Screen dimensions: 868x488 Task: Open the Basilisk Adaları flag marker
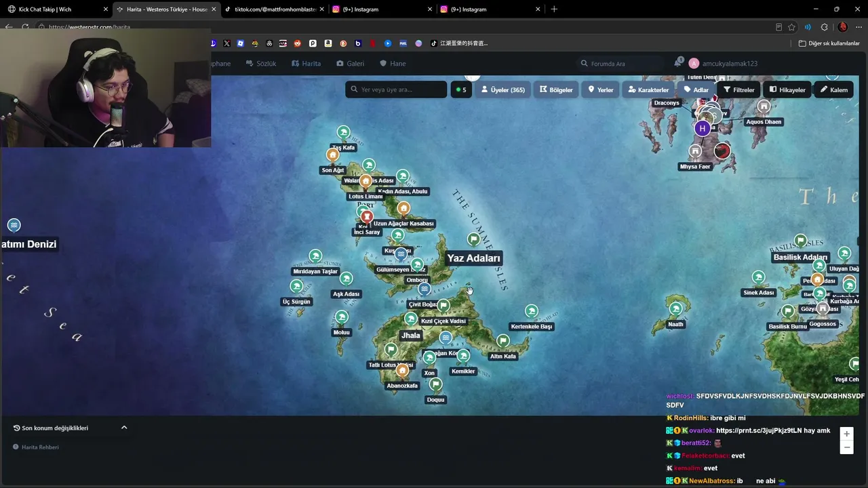(801, 241)
